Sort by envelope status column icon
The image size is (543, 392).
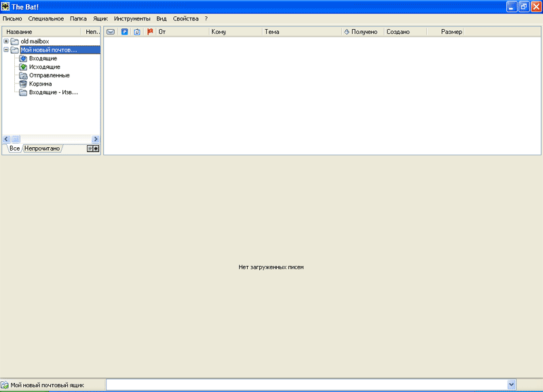pyautogui.click(x=111, y=32)
